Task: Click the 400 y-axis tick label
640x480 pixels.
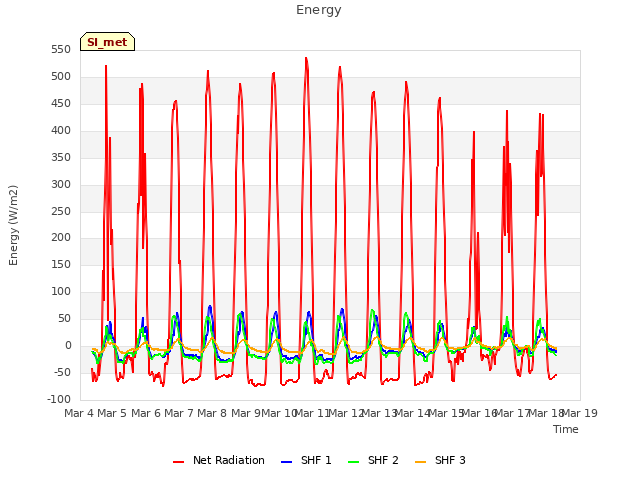Action: [x=61, y=131]
